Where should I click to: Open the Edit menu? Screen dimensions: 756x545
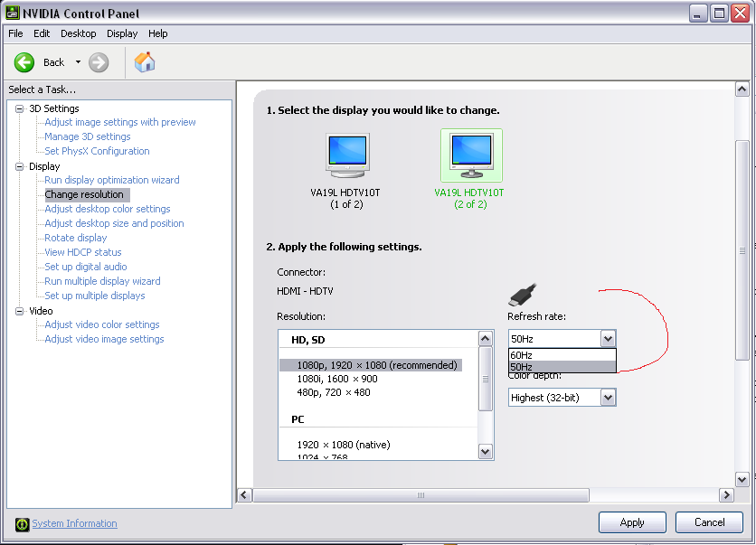point(42,33)
